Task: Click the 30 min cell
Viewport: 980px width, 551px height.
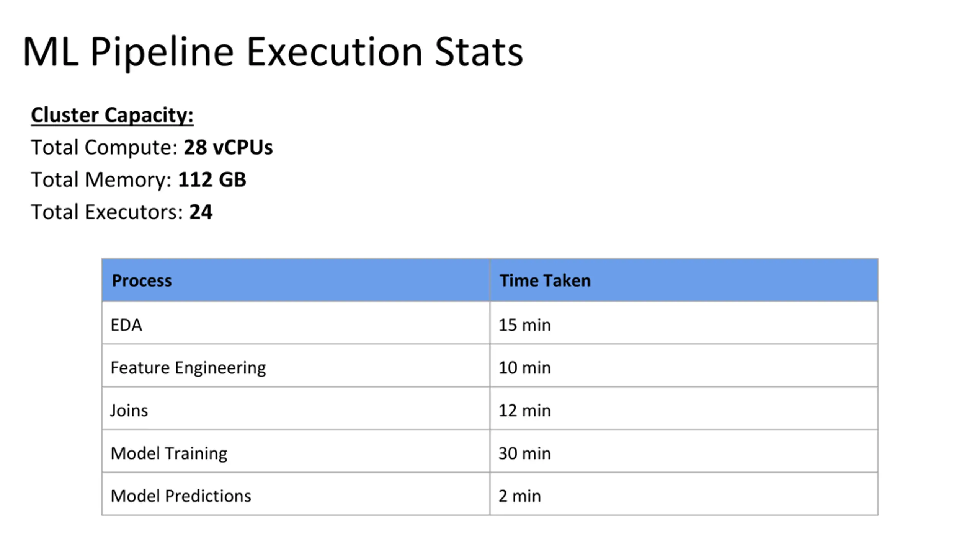Action: tap(684, 451)
